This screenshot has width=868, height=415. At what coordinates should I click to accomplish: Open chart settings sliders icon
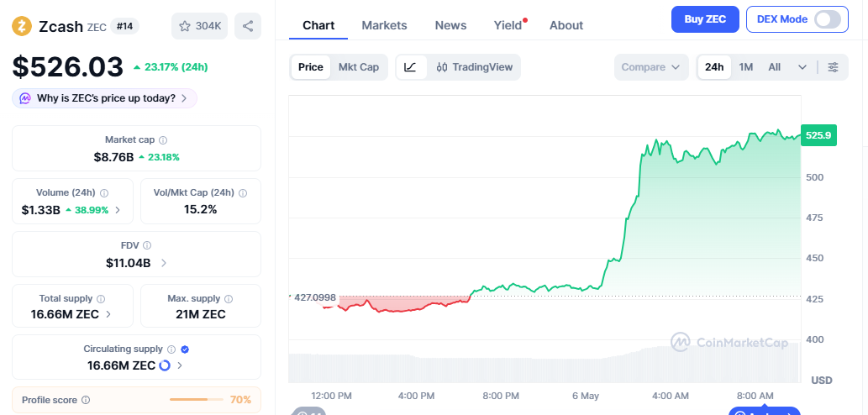833,67
